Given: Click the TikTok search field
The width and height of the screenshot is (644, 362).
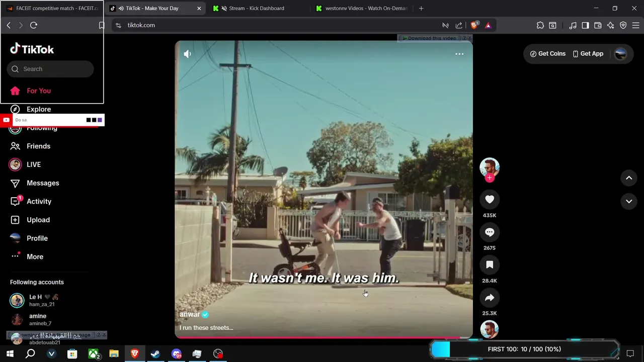Looking at the screenshot, I should [50, 69].
